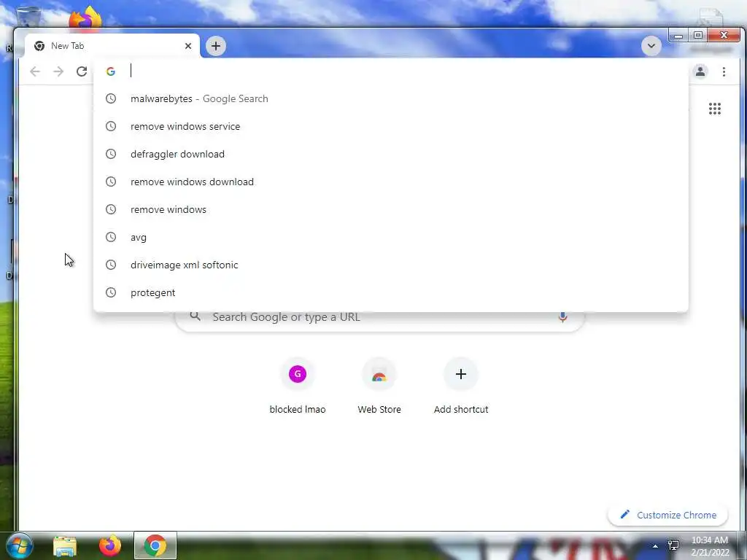Open the Chrome profile avatar icon
Viewport: 747px width, 560px height.
click(x=700, y=71)
